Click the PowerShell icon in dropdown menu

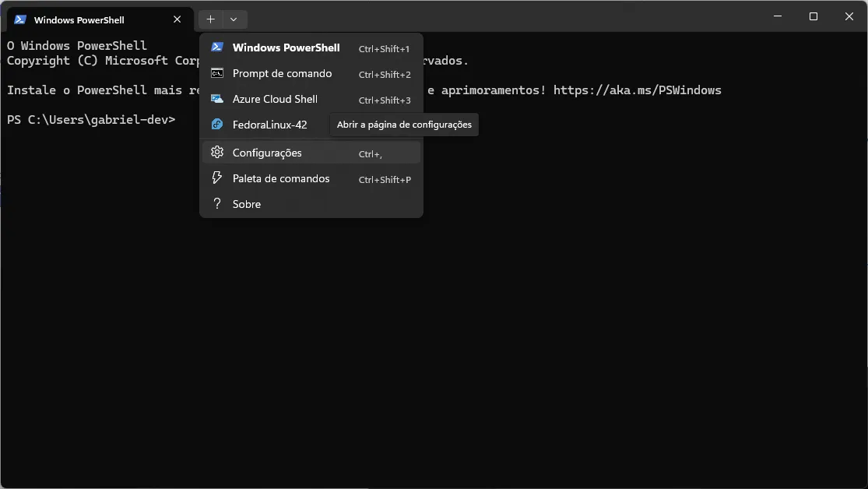[x=217, y=47]
